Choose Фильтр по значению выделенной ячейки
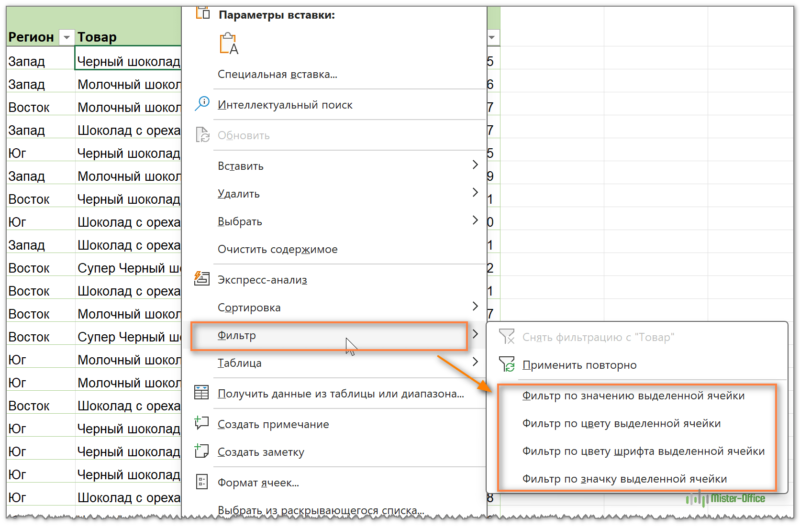This screenshot has width=800, height=528. [633, 395]
